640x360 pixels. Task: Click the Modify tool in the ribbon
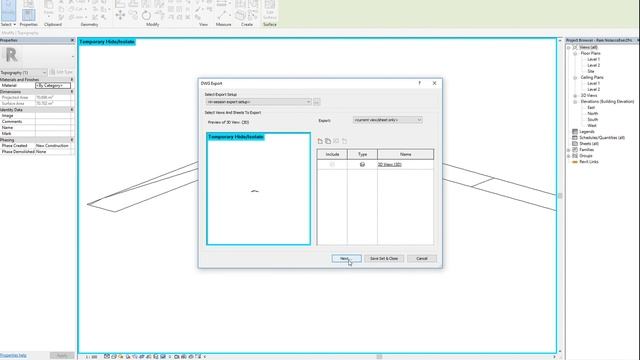tap(8, 10)
